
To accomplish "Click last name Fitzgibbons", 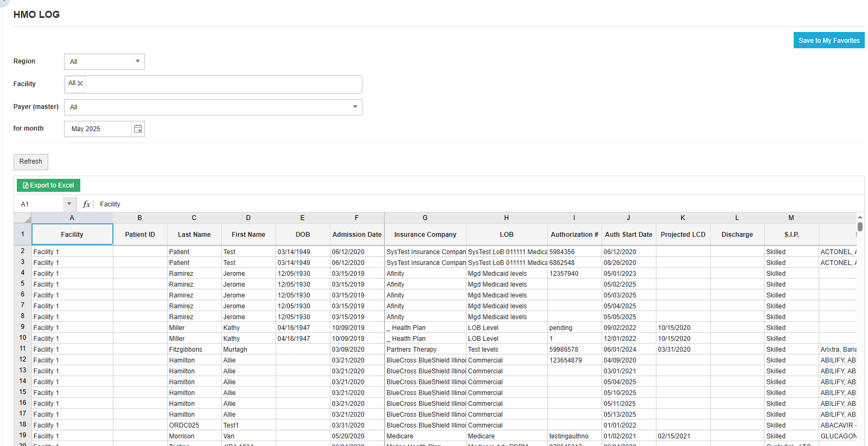I will (x=194, y=350).
